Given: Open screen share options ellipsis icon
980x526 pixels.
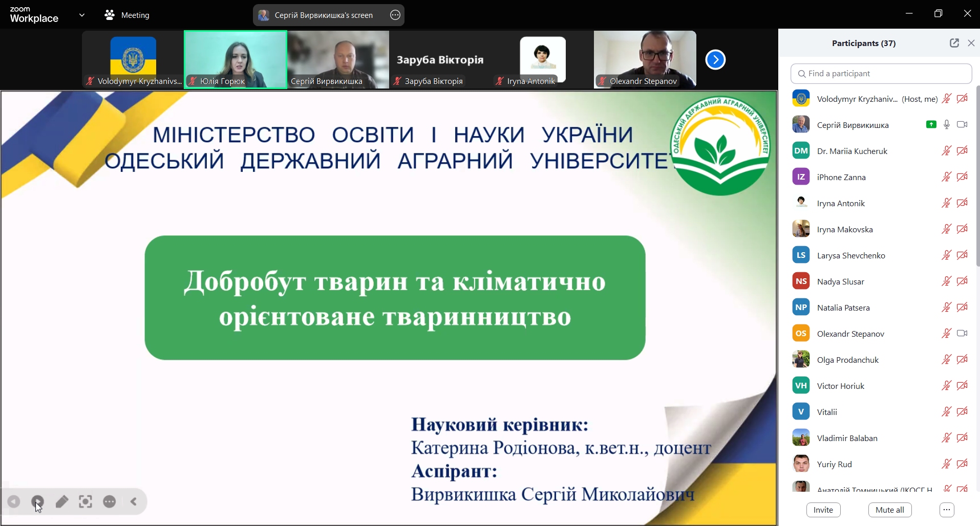Looking at the screenshot, I should 395,15.
